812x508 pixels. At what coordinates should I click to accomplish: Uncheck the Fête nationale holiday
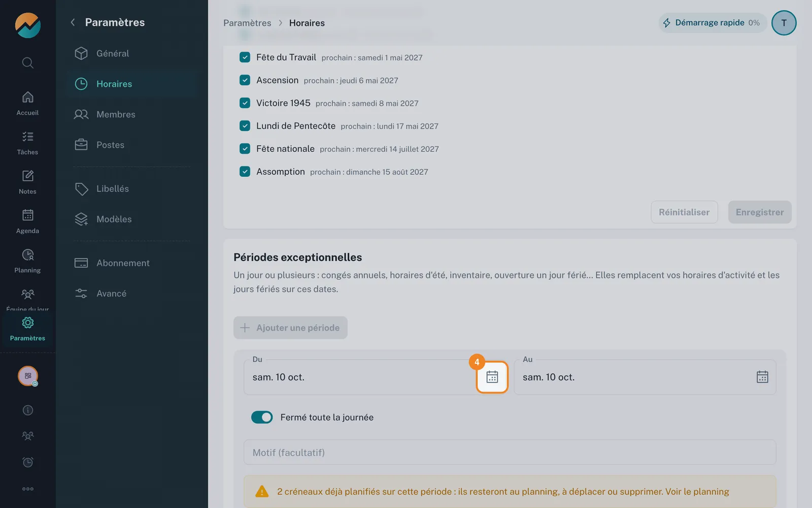click(x=245, y=149)
